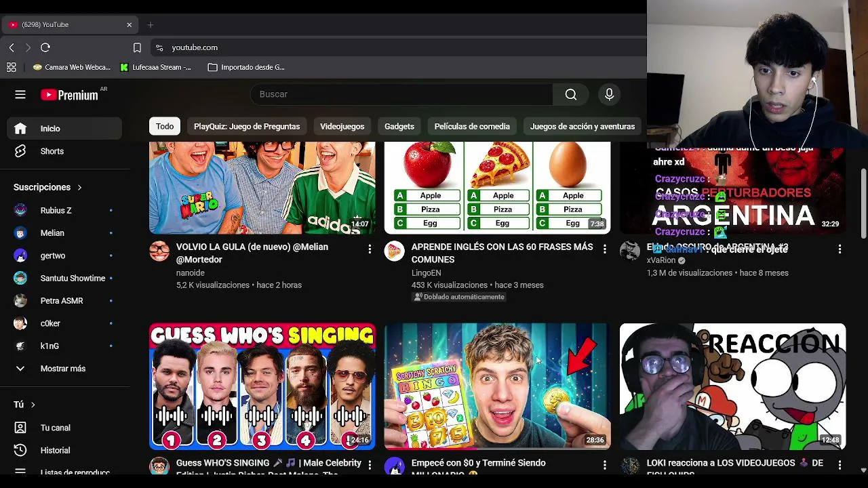Select the Películas de comedia chip
This screenshot has width=868, height=488.
(472, 127)
